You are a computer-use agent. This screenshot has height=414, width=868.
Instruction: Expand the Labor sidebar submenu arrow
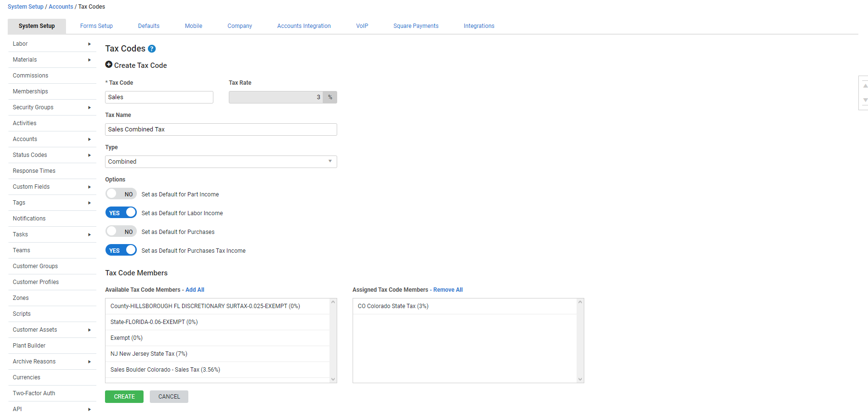pos(89,44)
